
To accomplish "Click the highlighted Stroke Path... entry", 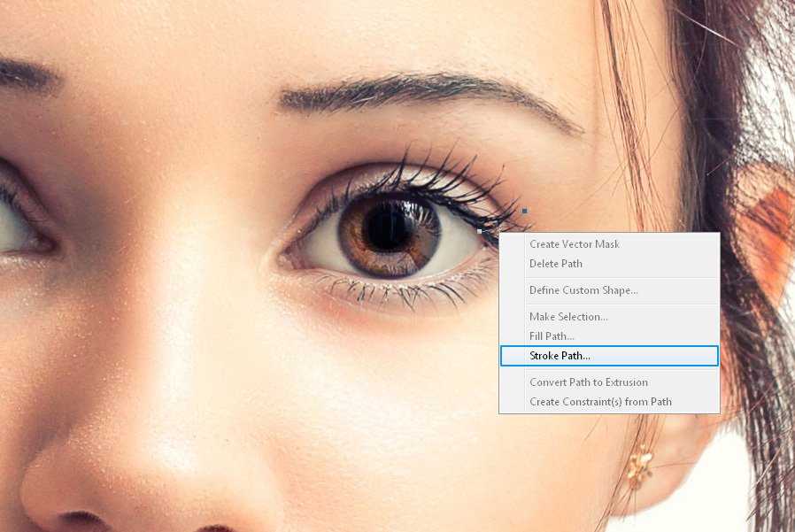I will 609,356.
